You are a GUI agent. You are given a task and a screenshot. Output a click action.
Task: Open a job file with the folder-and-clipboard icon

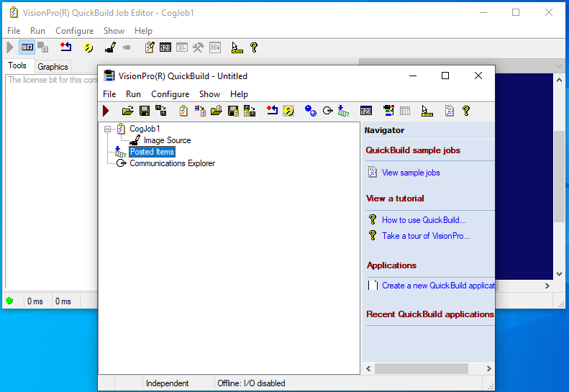coord(217,111)
